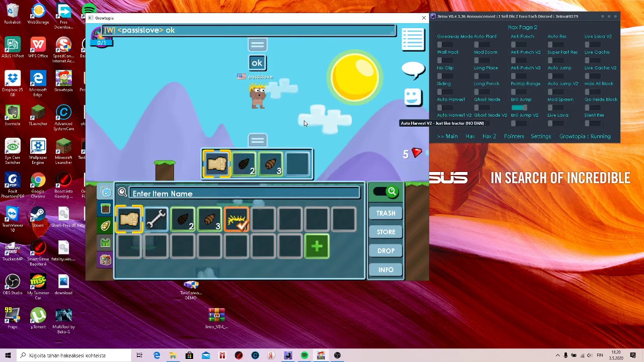Image resolution: width=644 pixels, height=362 pixels.
Task: Open Spotify from the taskbar
Action: [304, 355]
